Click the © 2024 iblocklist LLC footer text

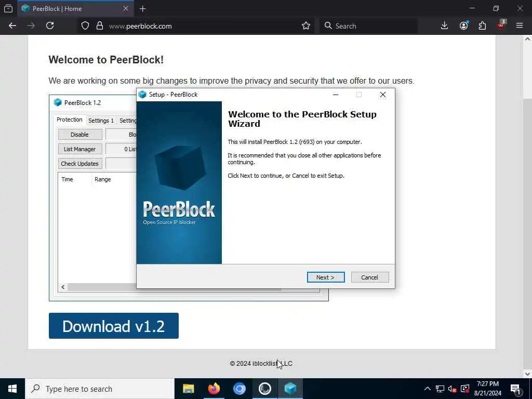[x=261, y=363]
